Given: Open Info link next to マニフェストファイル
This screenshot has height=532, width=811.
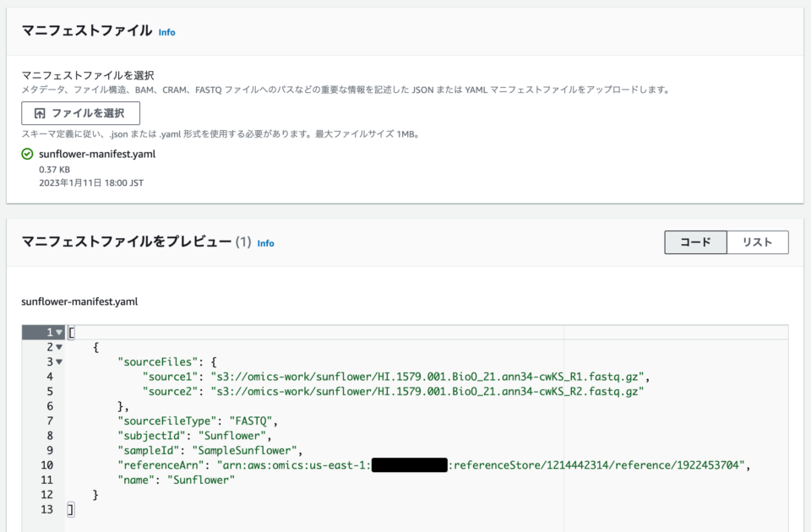Looking at the screenshot, I should (x=166, y=32).
